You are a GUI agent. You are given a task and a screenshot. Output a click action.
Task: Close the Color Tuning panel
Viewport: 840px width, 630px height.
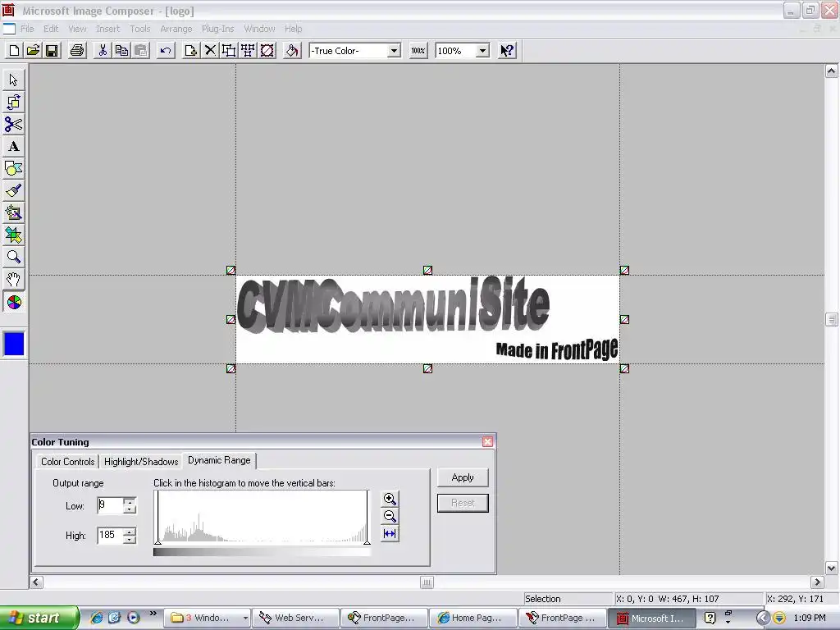click(x=487, y=441)
